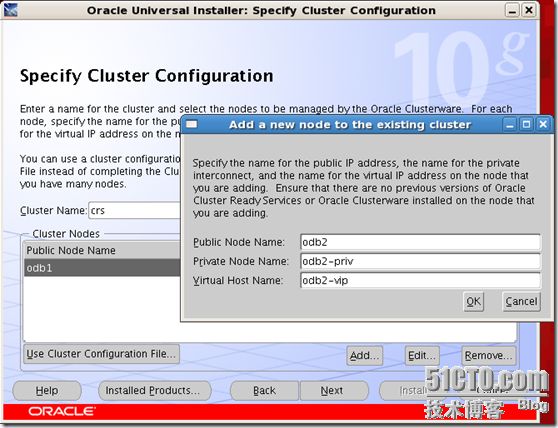View Installed Products list
Image resolution: width=558 pixels, height=428 pixels.
154,391
